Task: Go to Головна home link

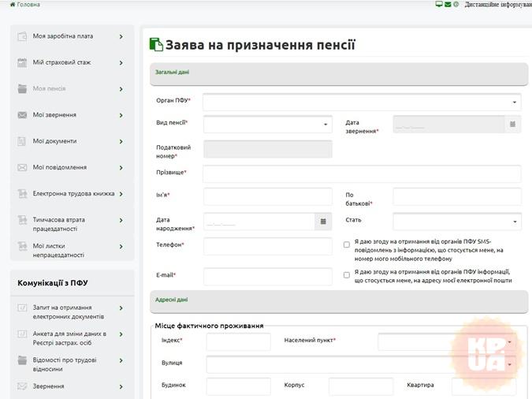Action: 24,5
